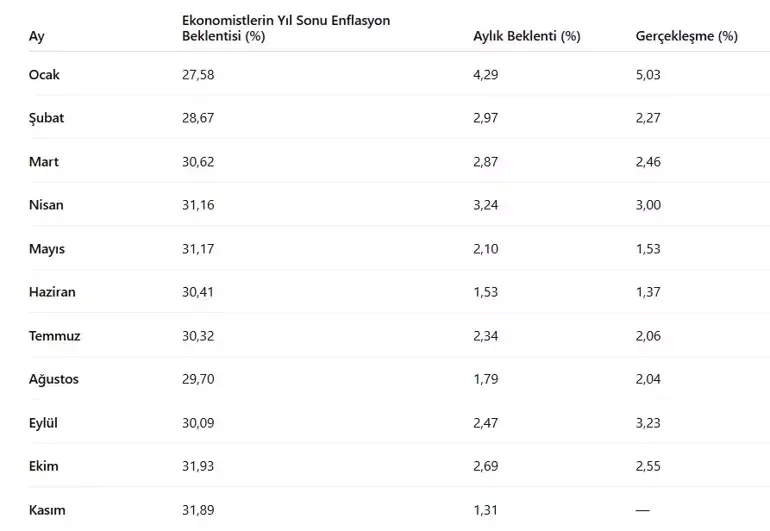
Task: Click the "Ekonomistlerin Yıl Sonu Enflasyon Beklentisi" header
Action: (x=286, y=28)
